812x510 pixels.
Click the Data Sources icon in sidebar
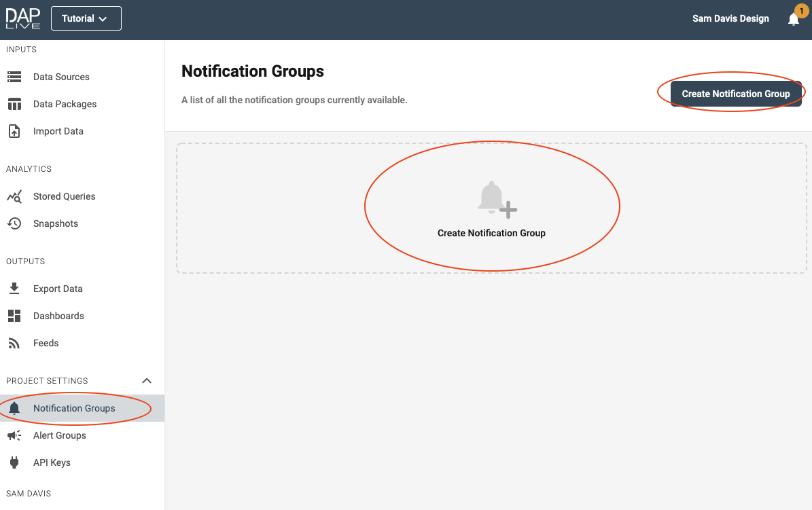click(x=14, y=77)
